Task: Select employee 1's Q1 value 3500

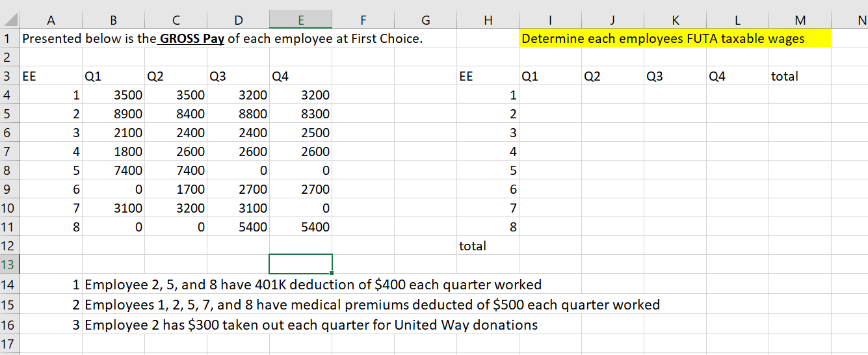Action: coord(114,95)
